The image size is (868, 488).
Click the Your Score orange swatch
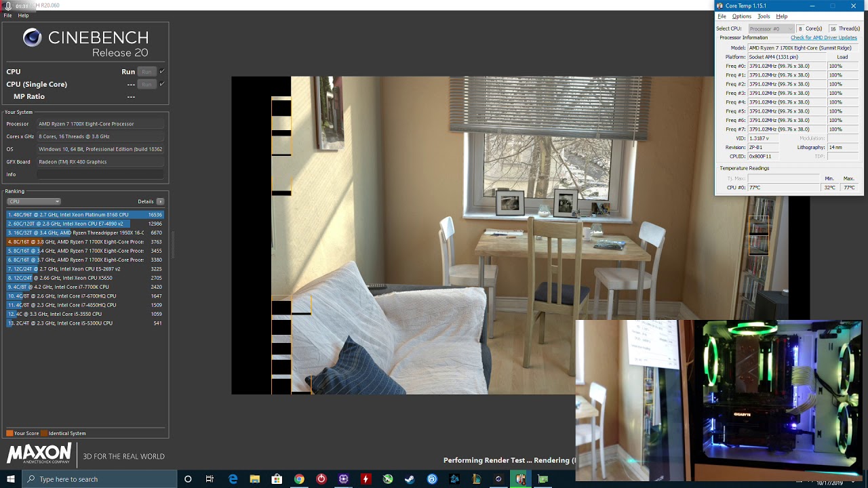tap(9, 433)
